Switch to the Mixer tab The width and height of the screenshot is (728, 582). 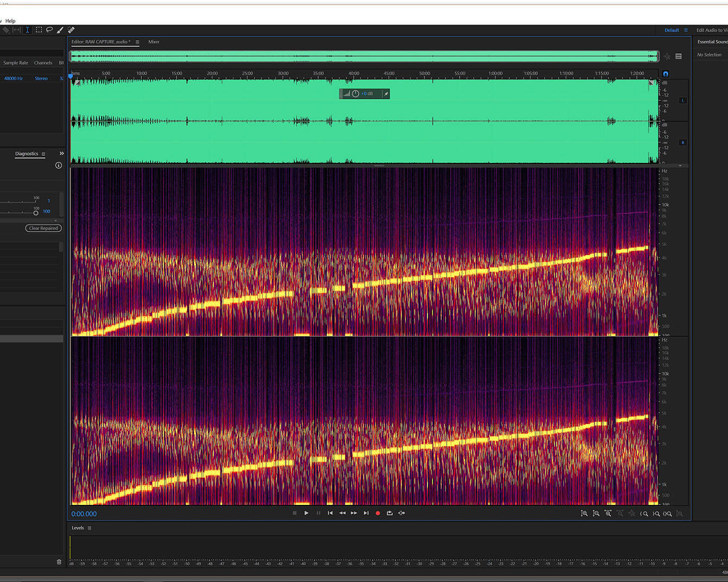pos(154,42)
